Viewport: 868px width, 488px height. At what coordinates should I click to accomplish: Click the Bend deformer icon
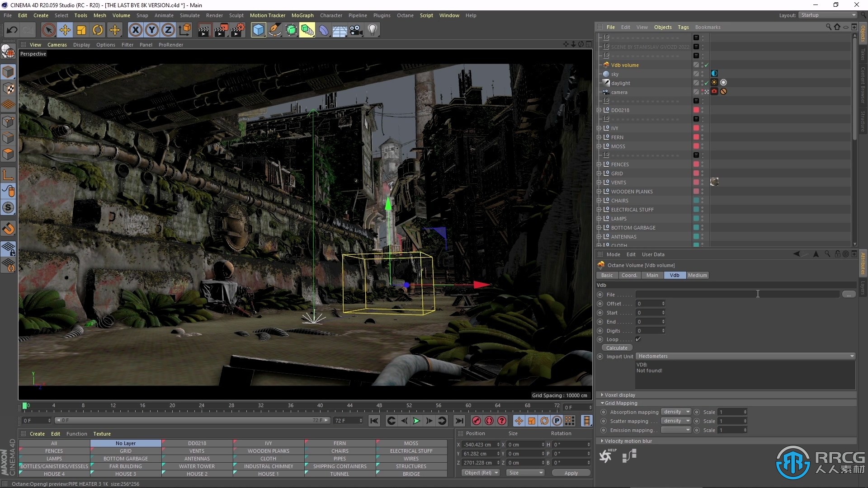coord(324,30)
